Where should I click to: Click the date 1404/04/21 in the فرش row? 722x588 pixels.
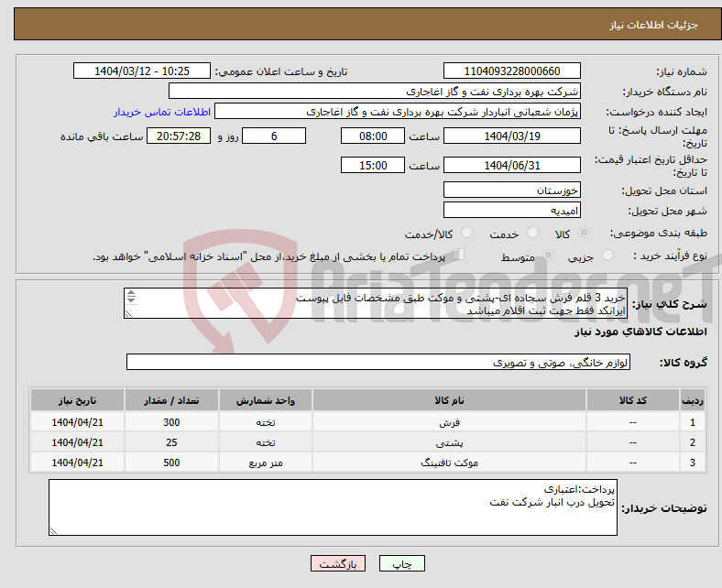pyautogui.click(x=77, y=422)
